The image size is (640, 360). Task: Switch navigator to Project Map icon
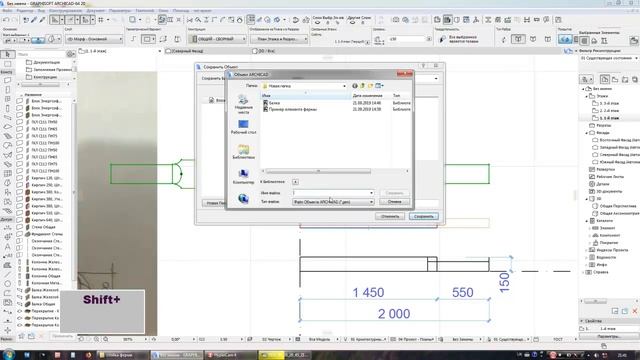coord(605,79)
